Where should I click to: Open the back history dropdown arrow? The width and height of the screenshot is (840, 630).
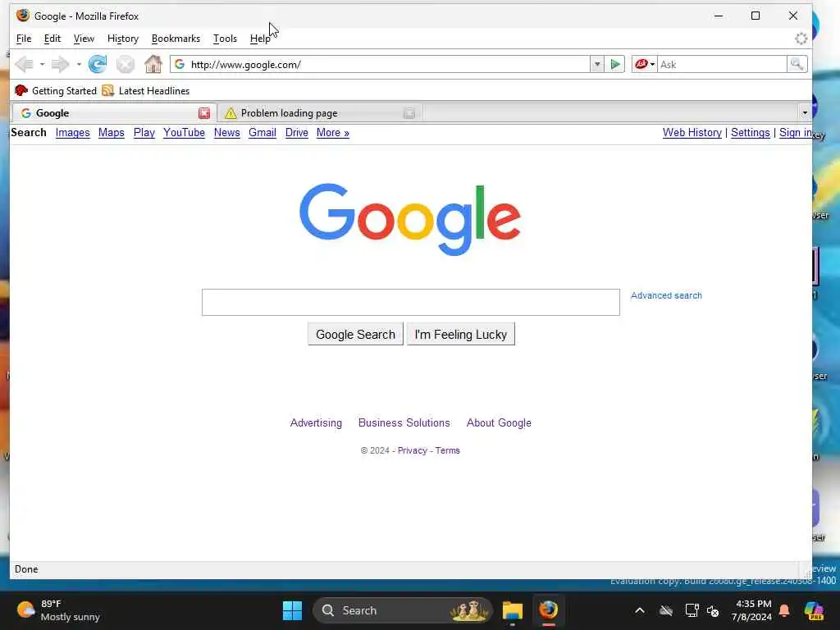(42, 64)
